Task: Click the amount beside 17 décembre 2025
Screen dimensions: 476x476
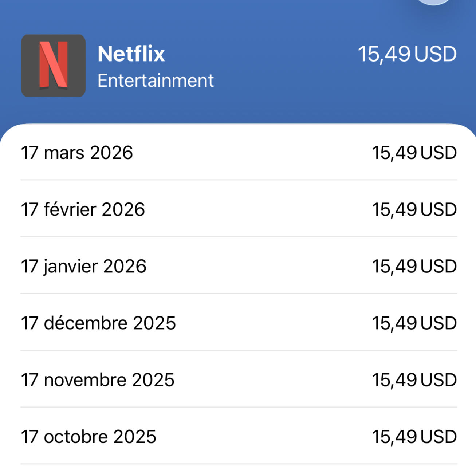Action: click(414, 323)
